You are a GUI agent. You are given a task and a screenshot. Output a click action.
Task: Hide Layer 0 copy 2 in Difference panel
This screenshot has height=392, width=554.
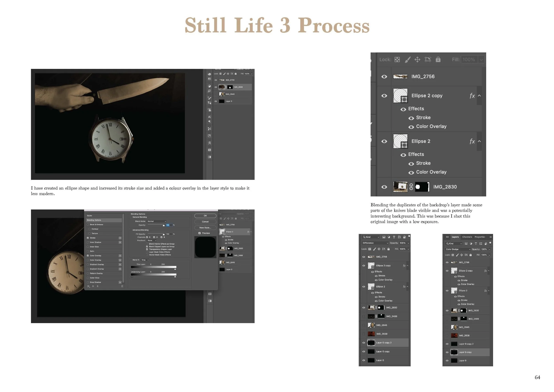(364, 343)
